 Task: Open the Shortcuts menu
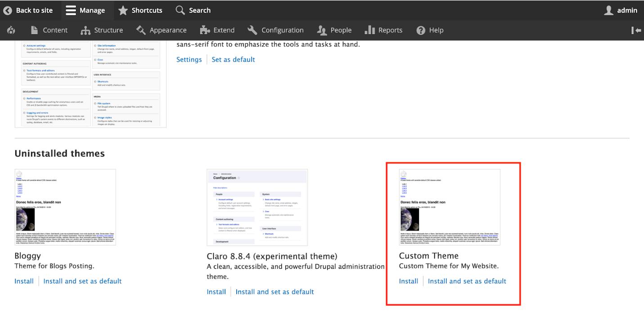(x=140, y=10)
